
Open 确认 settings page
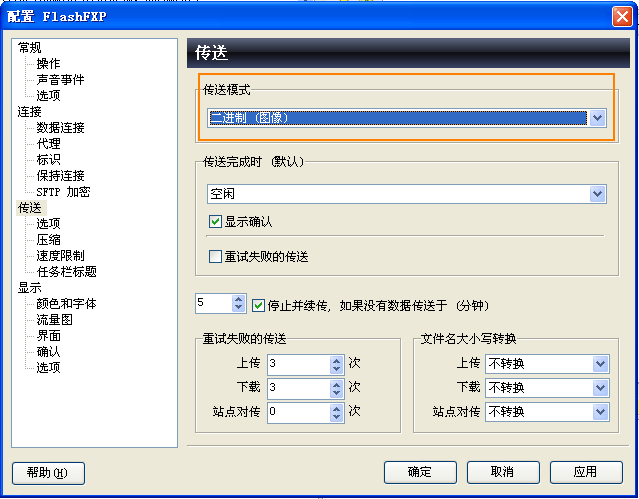click(48, 351)
